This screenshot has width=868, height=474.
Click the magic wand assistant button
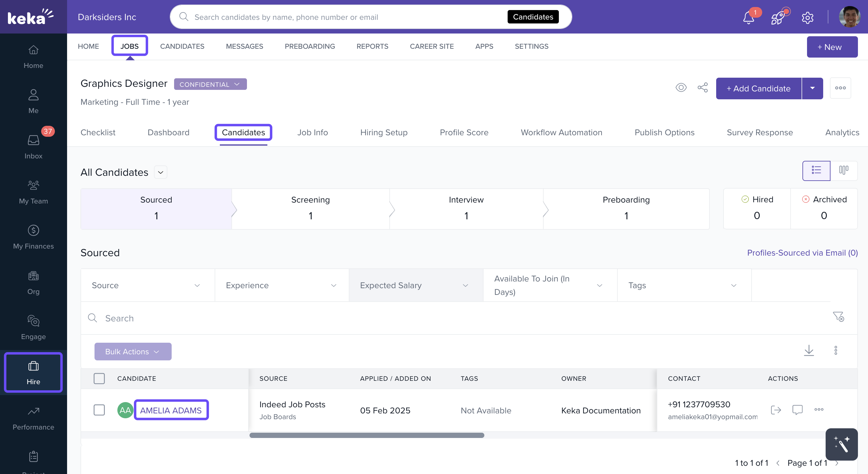pos(841,444)
